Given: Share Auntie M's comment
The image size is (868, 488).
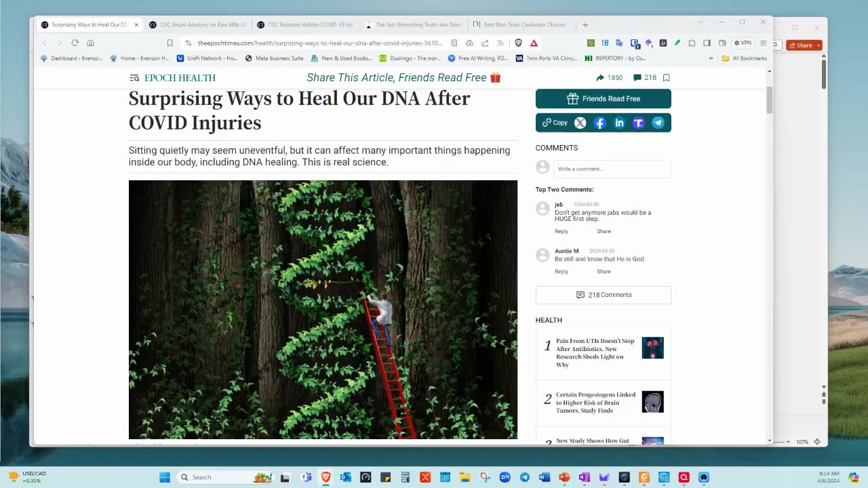Looking at the screenshot, I should [x=604, y=272].
